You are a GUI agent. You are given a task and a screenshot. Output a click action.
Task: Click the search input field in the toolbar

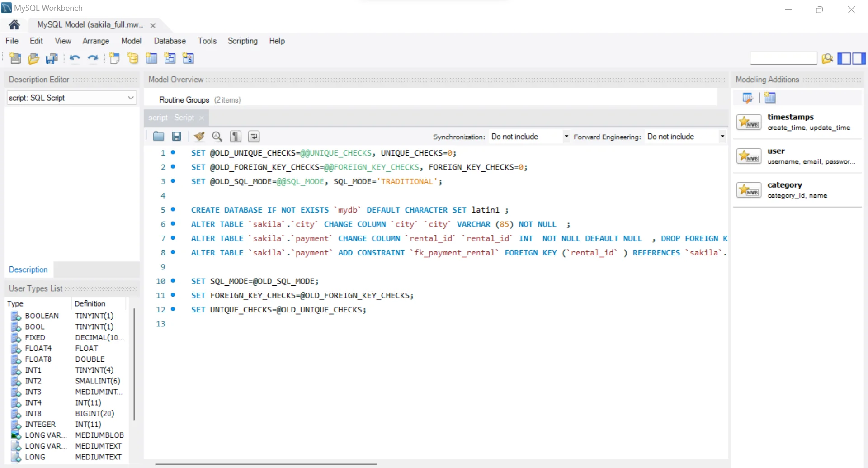pos(783,58)
